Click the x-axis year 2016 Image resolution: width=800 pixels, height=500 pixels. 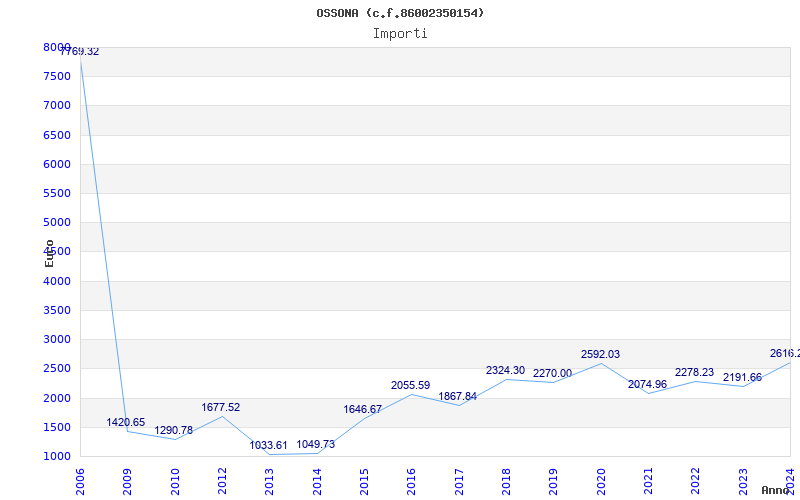tap(412, 482)
